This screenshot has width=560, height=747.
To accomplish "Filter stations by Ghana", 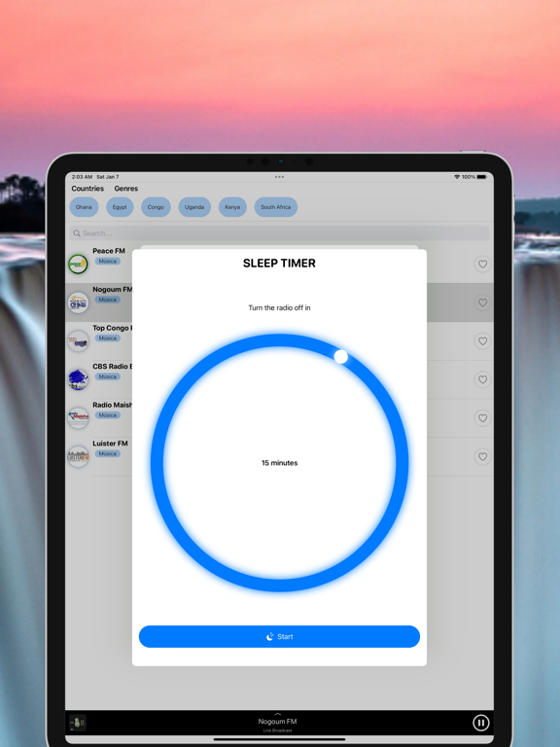I will (x=84, y=207).
